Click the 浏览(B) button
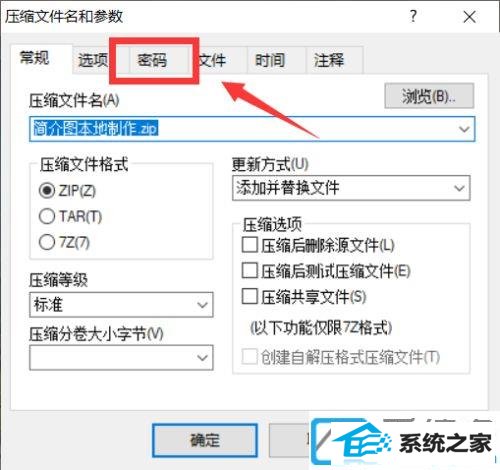 (x=429, y=96)
